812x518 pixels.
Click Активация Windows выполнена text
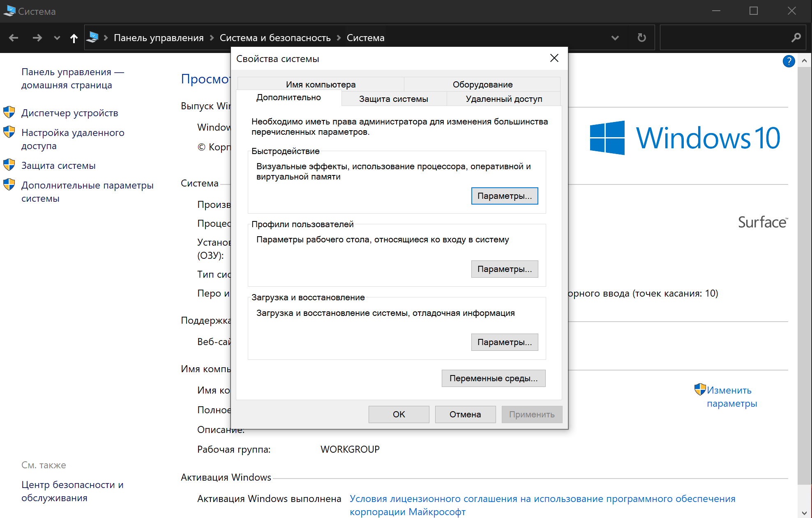[269, 499]
